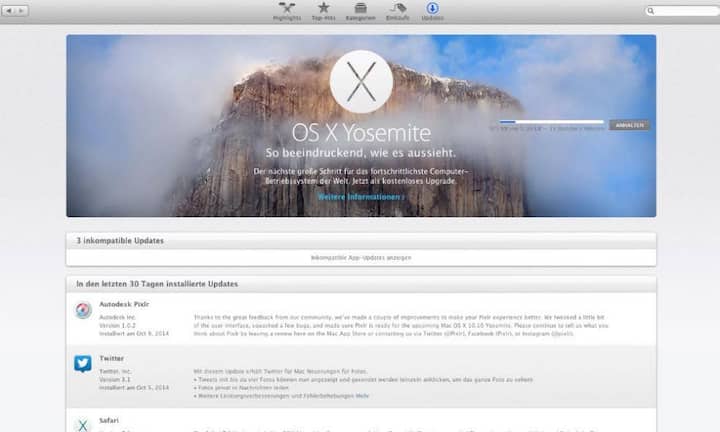Click the Safari app name
The image size is (720, 432).
[109, 420]
